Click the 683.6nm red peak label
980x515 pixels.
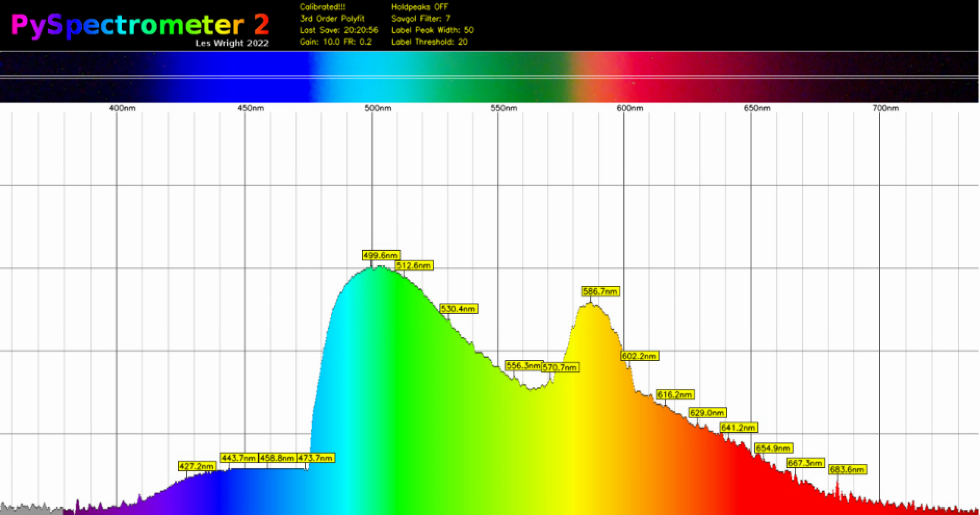(x=847, y=469)
